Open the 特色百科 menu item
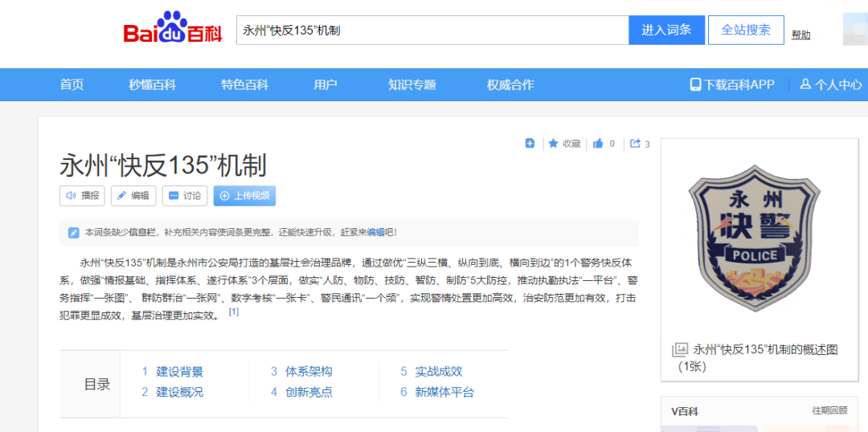868x432 pixels. [244, 84]
